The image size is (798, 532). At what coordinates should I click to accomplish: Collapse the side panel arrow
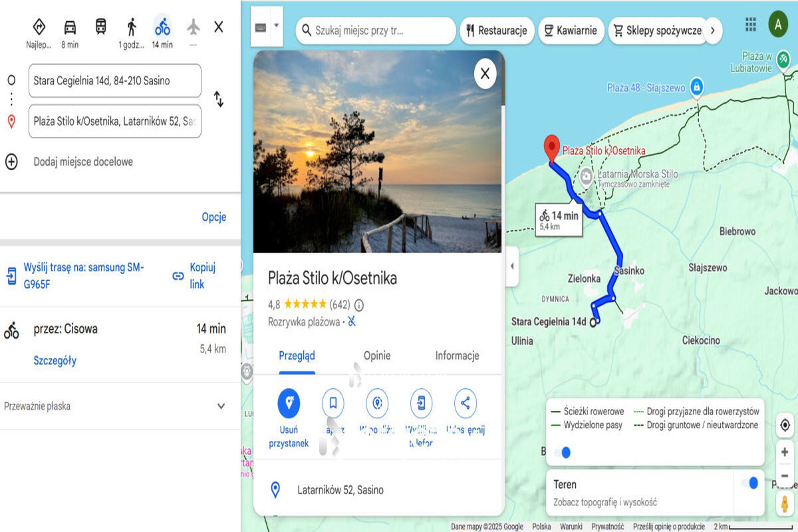pos(512,266)
